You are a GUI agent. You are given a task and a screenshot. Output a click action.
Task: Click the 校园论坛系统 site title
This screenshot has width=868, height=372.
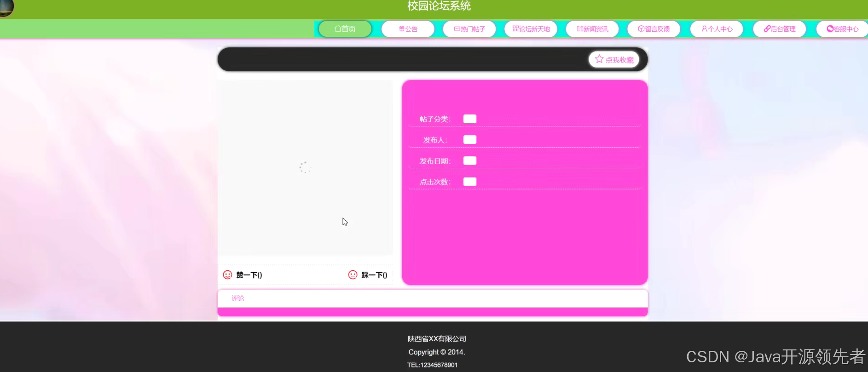(439, 6)
